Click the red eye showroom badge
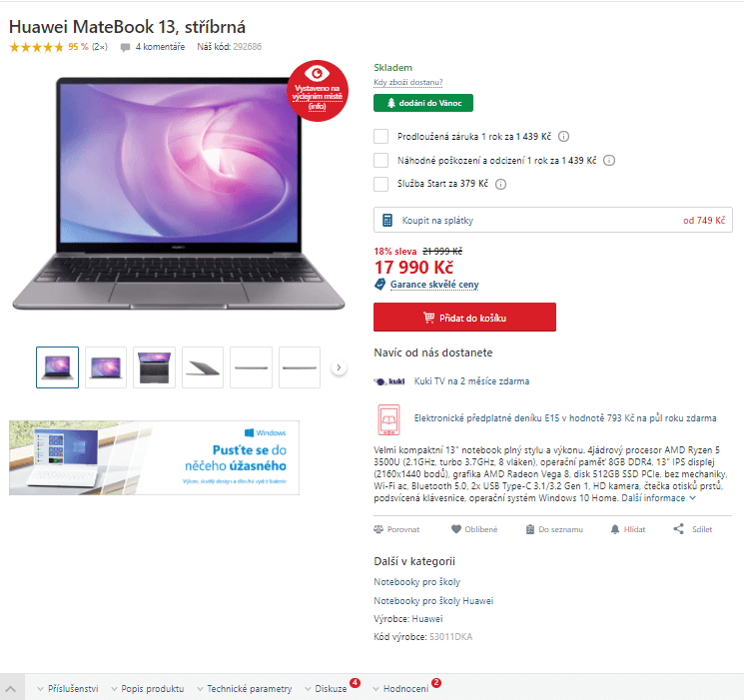The height and width of the screenshot is (700, 744). [x=318, y=91]
